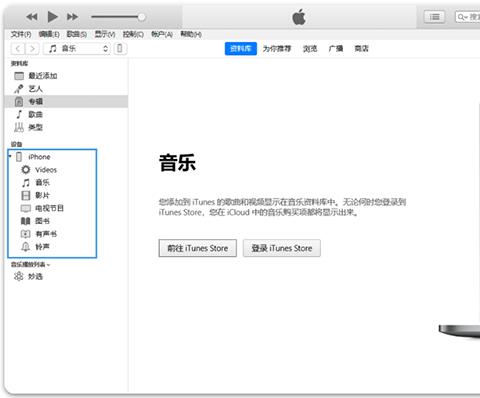Click the volume slider knob
480x398 pixels.
[141, 17]
